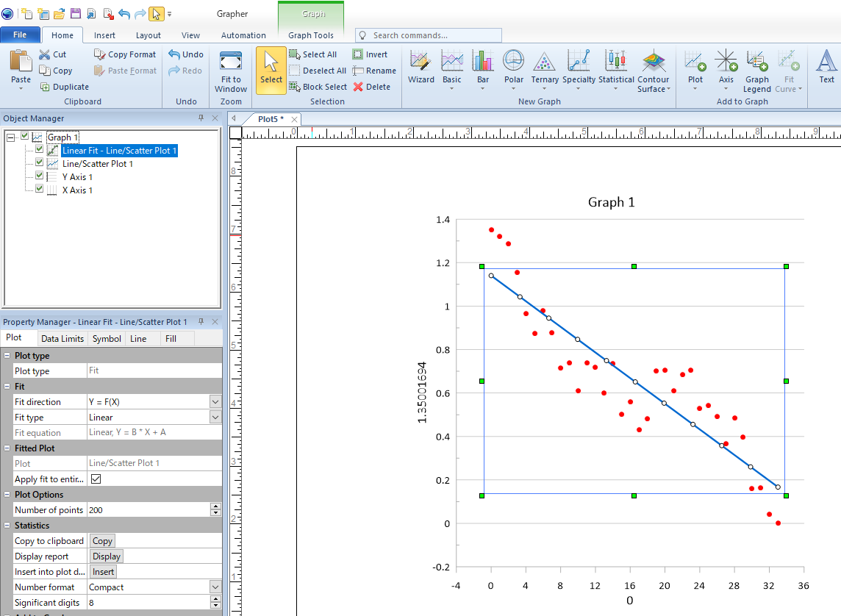Toggle visibility of X Axis 1
The height and width of the screenshot is (616, 841).
pos(39,189)
